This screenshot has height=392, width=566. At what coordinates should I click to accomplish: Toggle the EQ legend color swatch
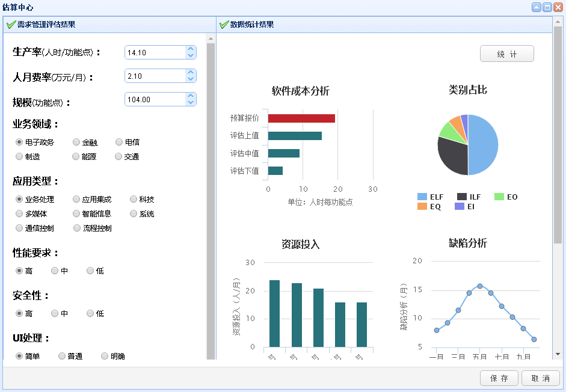click(422, 206)
